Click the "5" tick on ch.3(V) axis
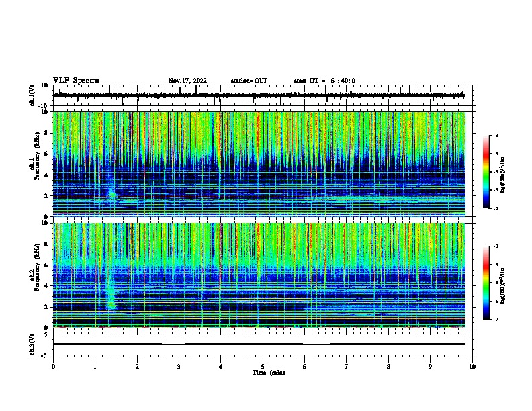 tap(46, 334)
